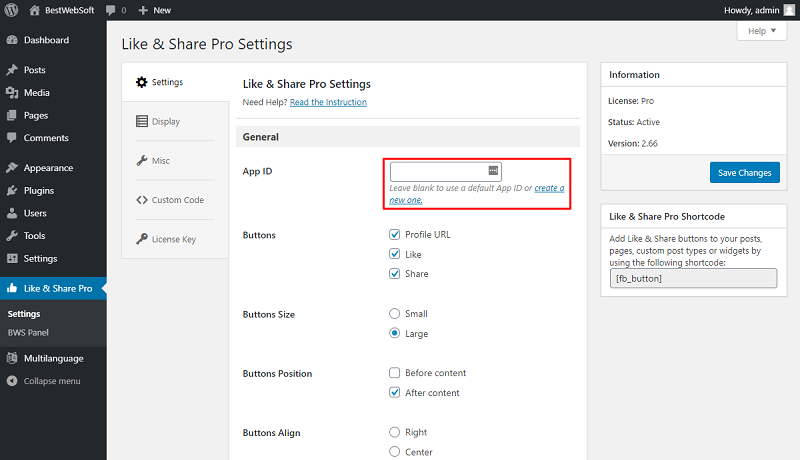Image resolution: width=800 pixels, height=460 pixels.
Task: Click the Collapse menu label
Action: click(x=52, y=381)
